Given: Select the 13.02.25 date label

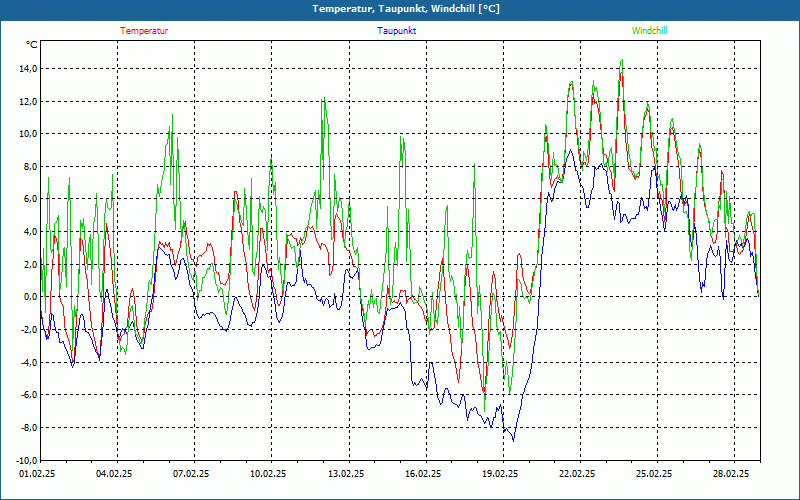Looking at the screenshot, I should click(345, 475).
